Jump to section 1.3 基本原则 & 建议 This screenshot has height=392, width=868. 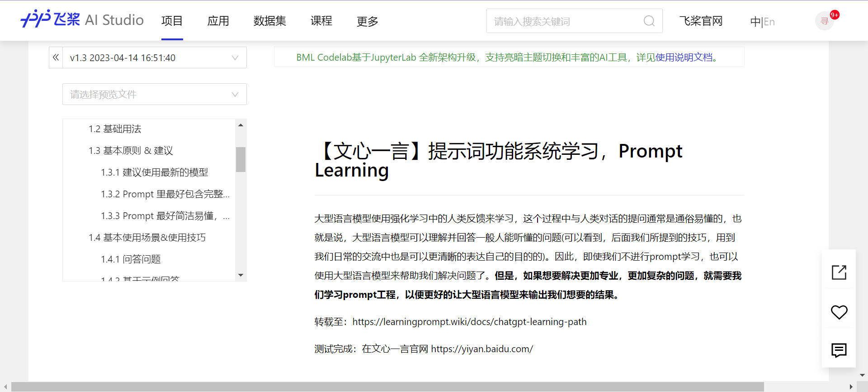[131, 151]
